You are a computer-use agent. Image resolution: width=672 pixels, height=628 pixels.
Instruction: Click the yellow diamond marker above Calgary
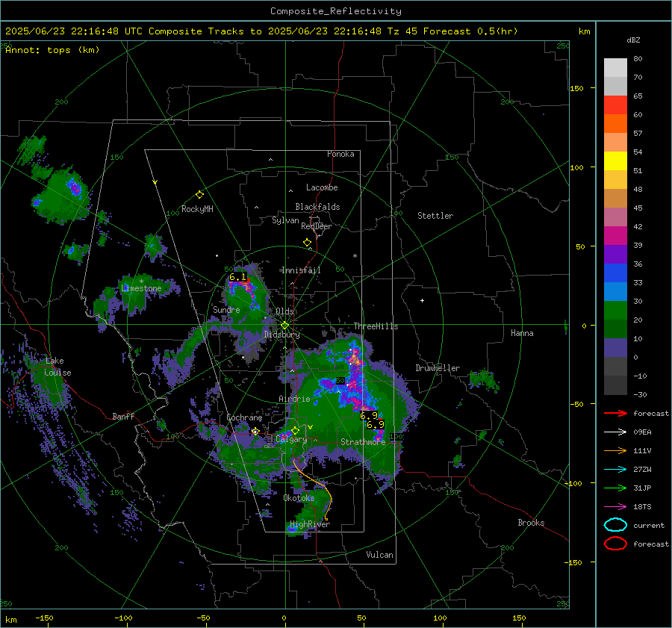295,430
